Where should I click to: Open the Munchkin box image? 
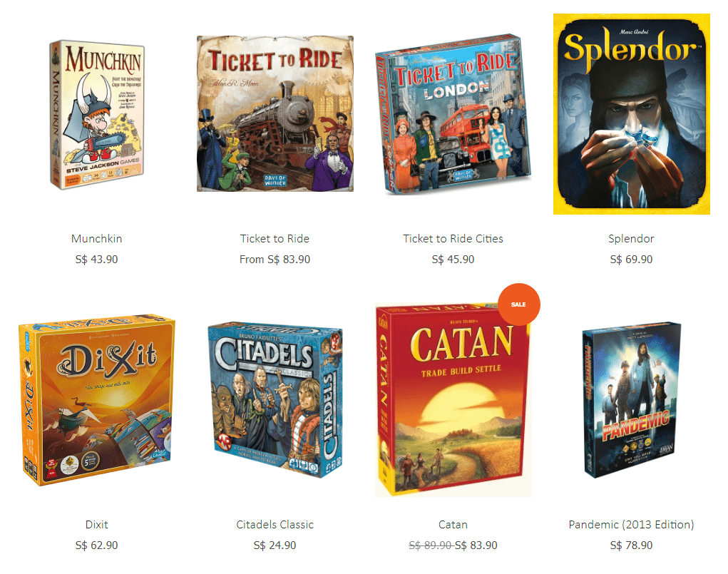coord(97,115)
